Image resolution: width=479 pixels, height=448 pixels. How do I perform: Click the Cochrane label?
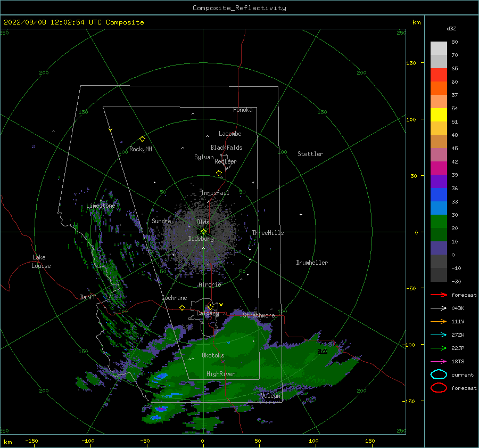[x=174, y=298]
